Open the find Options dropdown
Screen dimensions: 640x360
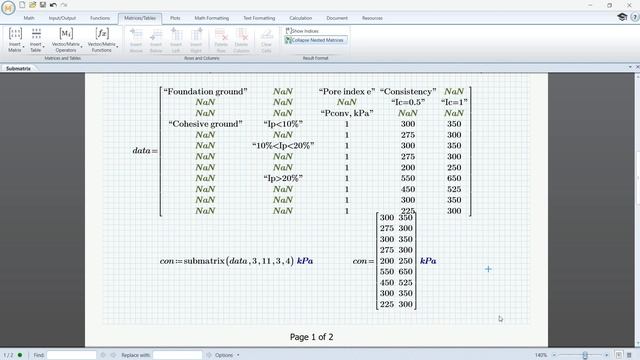227,355
